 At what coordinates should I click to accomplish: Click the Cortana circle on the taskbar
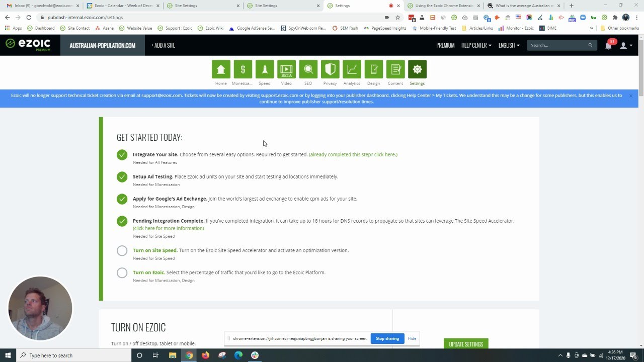coord(139,355)
